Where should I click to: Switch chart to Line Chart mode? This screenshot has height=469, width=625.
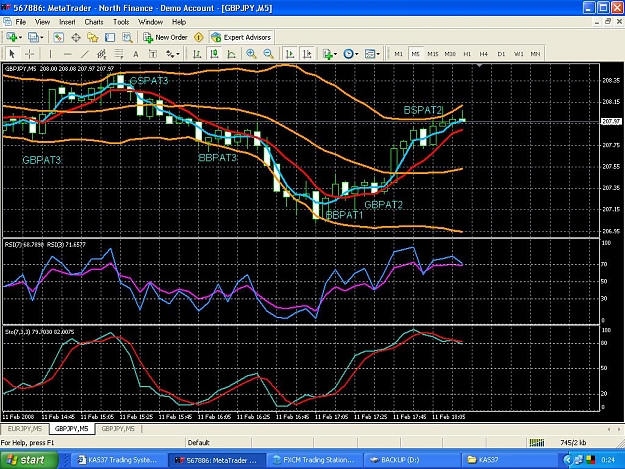coord(231,54)
